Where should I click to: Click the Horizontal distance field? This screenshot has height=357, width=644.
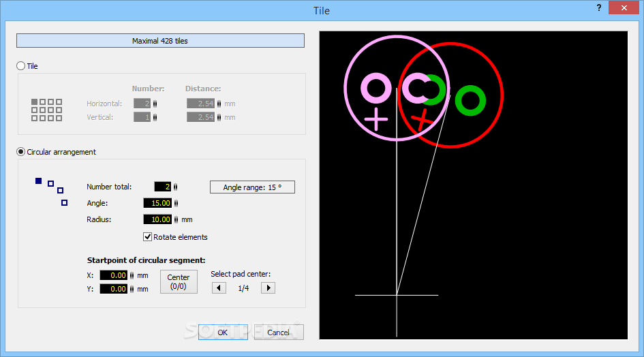click(x=201, y=104)
